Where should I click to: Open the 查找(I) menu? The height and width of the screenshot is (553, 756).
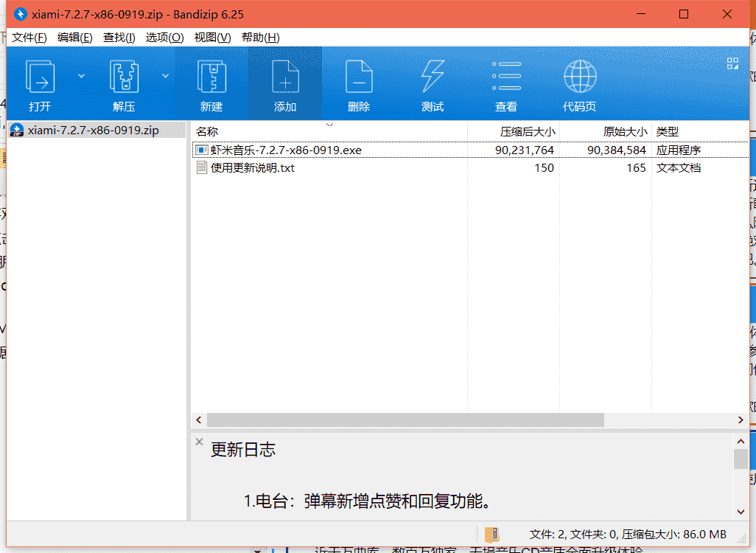click(119, 38)
